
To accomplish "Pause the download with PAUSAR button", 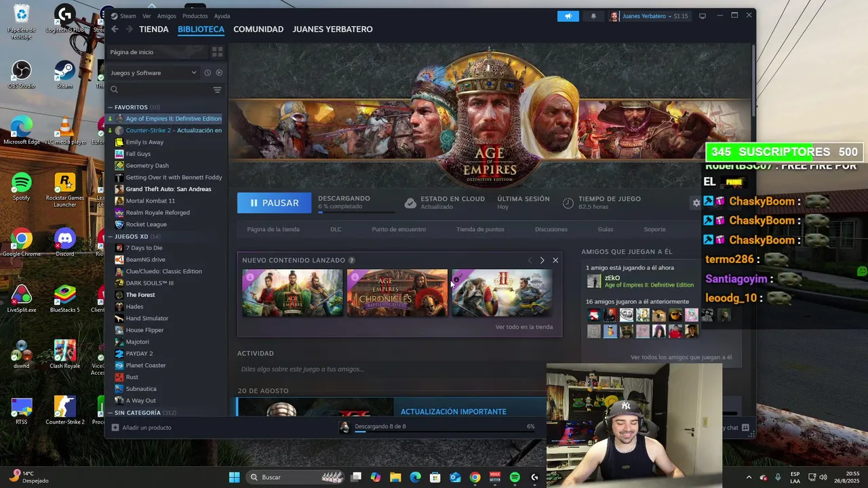I will (x=274, y=203).
